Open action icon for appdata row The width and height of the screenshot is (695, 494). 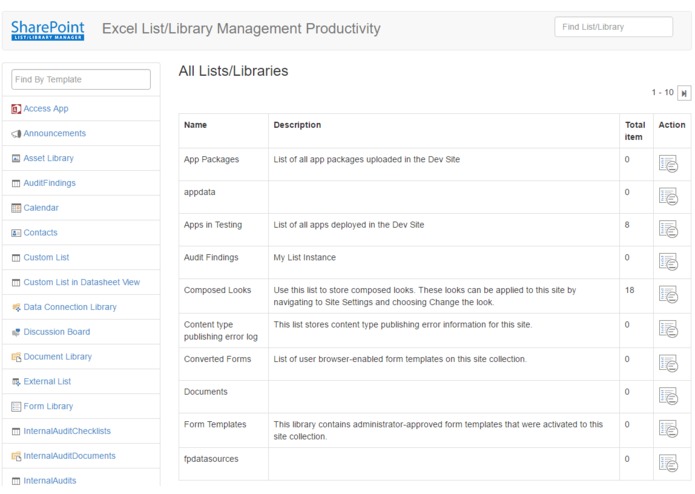[668, 196]
